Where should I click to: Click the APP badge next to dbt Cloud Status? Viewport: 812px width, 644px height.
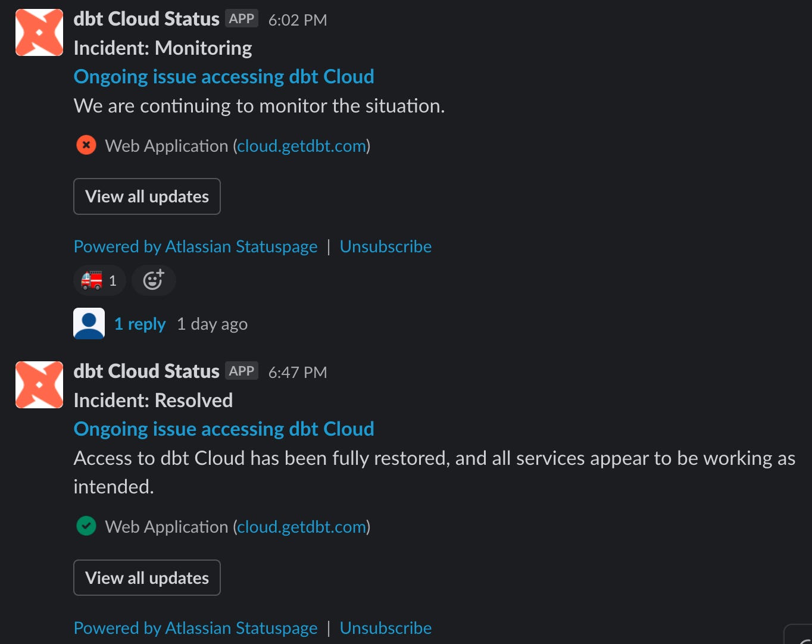[242, 18]
